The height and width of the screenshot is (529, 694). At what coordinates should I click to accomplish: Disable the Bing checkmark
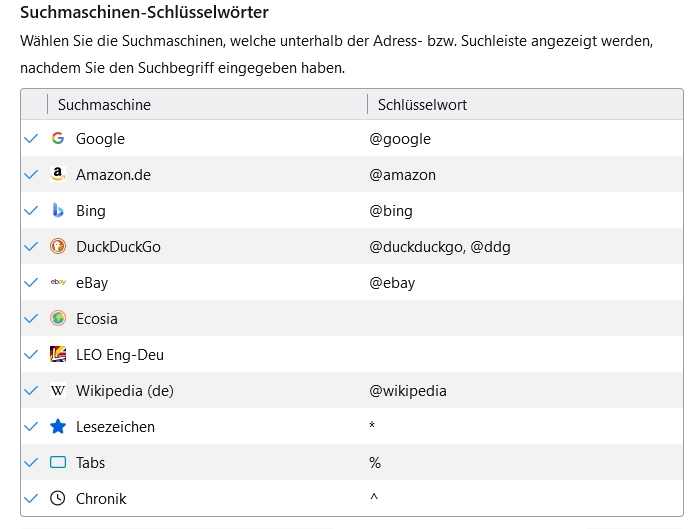(31, 211)
